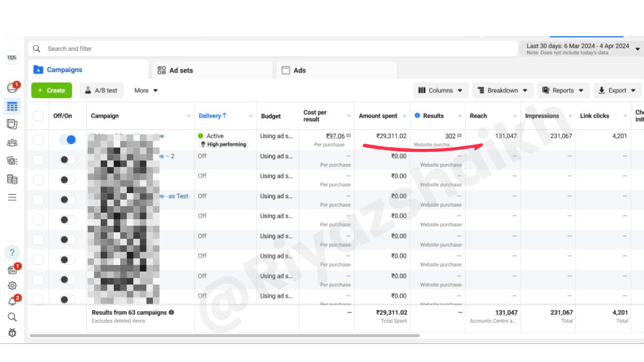This screenshot has width=644, height=362.
Task: Click the A/B test button
Action: tap(101, 90)
